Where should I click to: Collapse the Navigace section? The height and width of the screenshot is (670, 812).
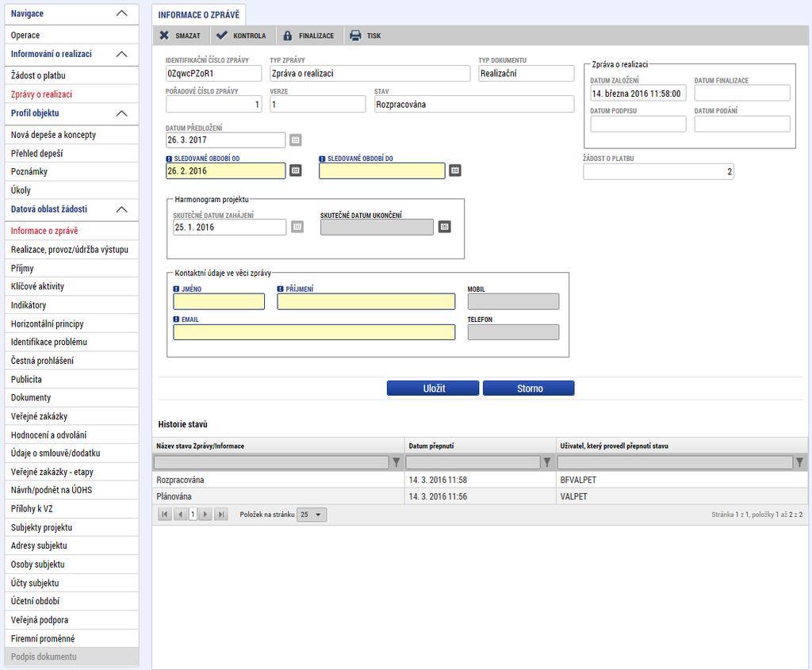click(x=121, y=13)
